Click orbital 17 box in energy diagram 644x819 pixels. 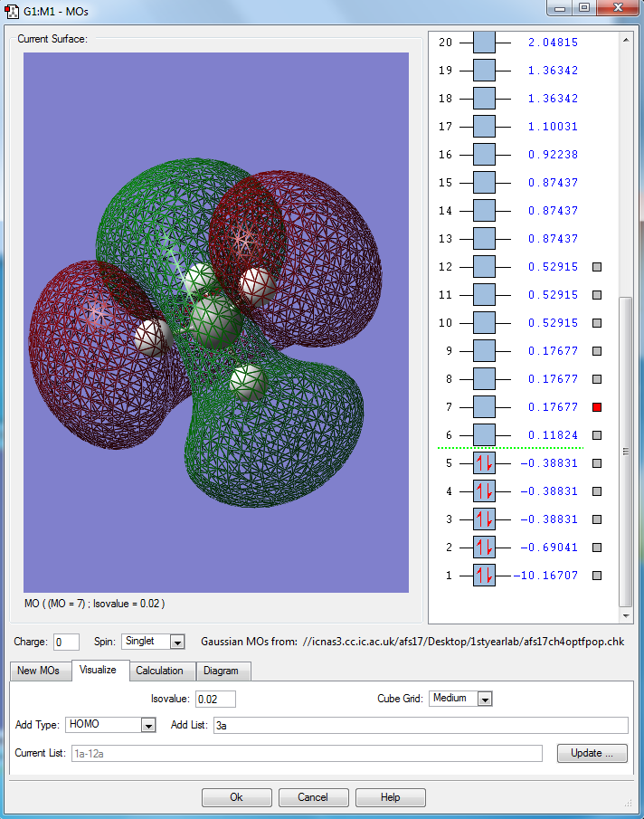point(484,127)
